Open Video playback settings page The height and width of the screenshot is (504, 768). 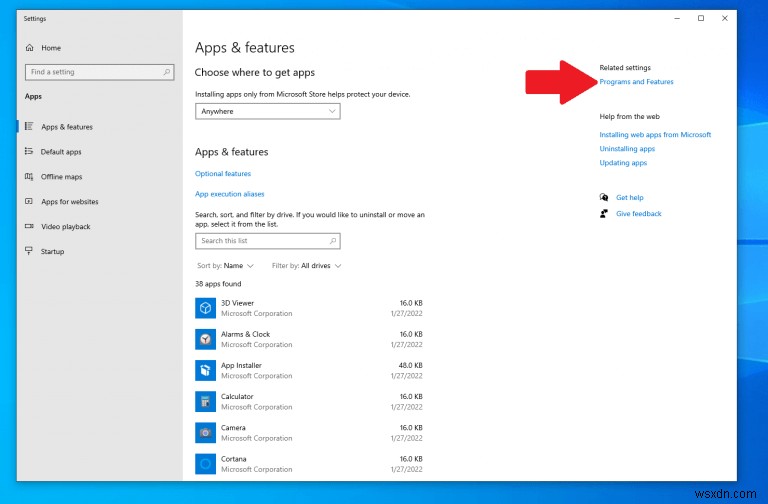coord(66,227)
